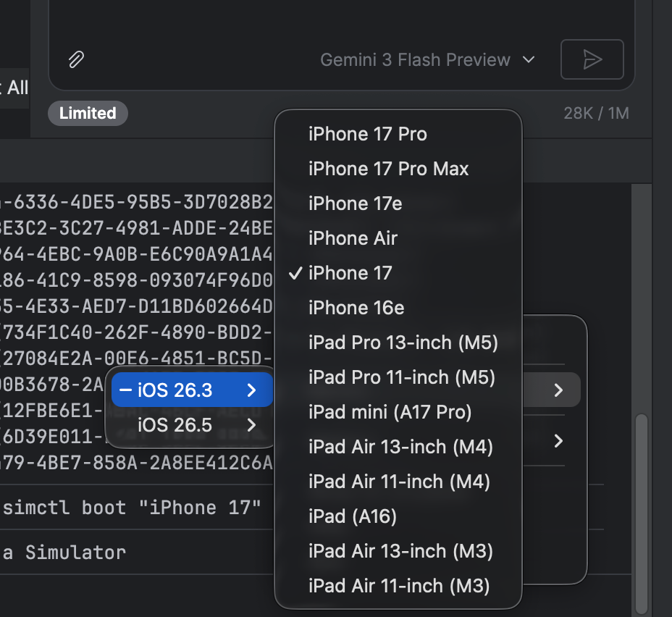Open the highlighted submenu arrow in background menu
The width and height of the screenshot is (672, 617).
[x=558, y=390]
